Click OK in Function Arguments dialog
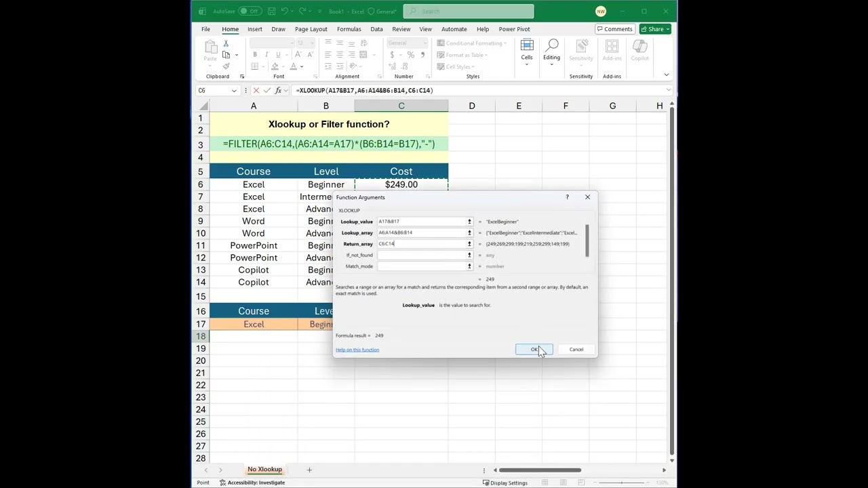Viewport: 868px width, 488px height. (x=534, y=350)
